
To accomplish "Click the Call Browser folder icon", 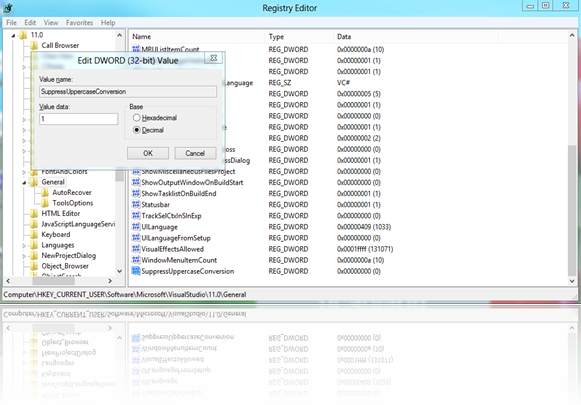I will coord(34,46).
